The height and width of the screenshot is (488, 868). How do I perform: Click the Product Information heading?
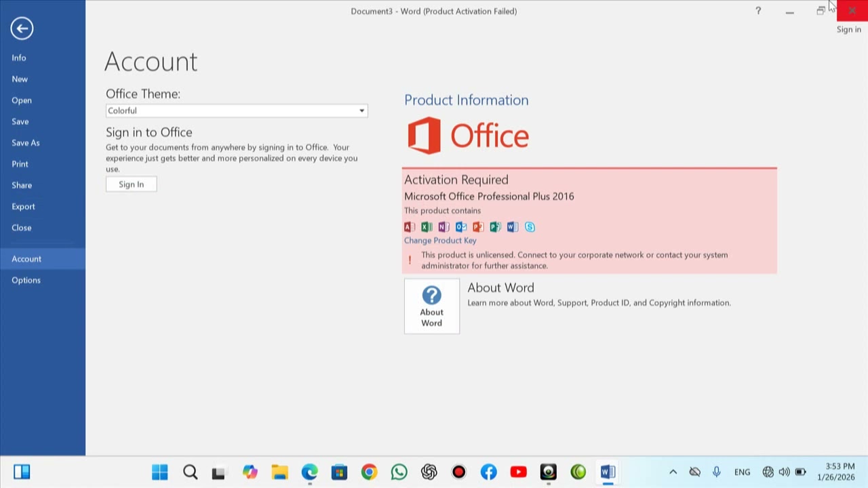click(x=467, y=100)
